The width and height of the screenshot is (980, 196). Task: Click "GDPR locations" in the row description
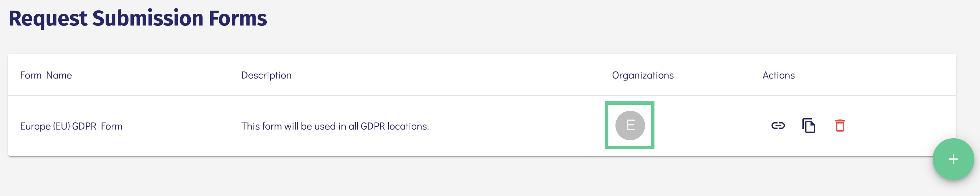click(x=394, y=126)
